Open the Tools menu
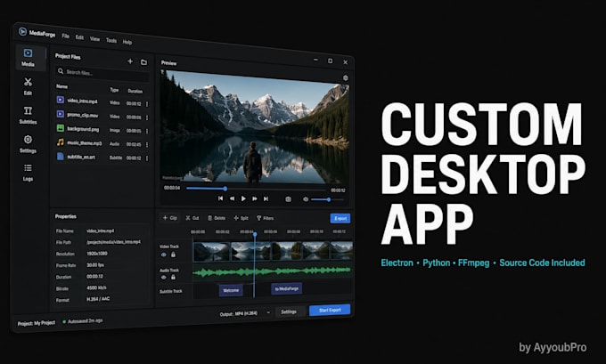Screen dimensions: 606x364 click(x=111, y=40)
